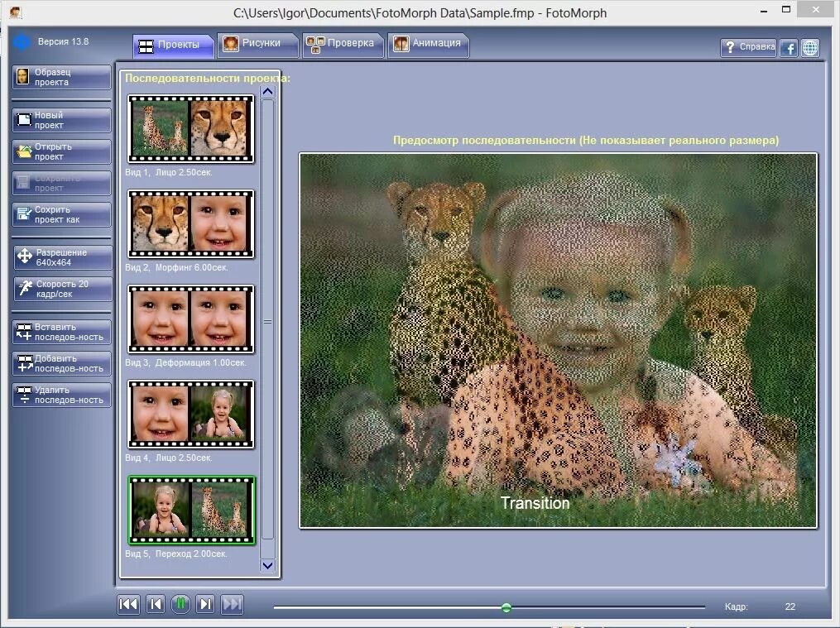The width and height of the screenshot is (840, 628).
Task: Select sequence Вид 1 cheetah thumbnail
Action: point(190,128)
